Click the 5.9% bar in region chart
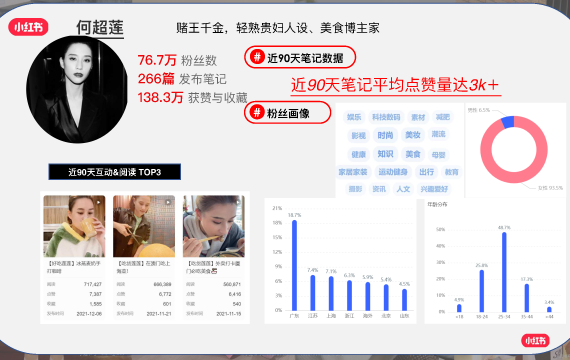Screen dimensions: 570x360 (x=368, y=296)
